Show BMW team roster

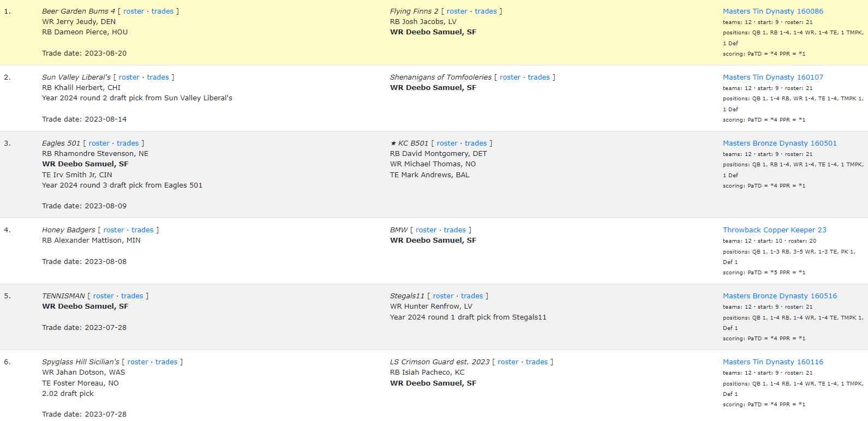pos(426,230)
